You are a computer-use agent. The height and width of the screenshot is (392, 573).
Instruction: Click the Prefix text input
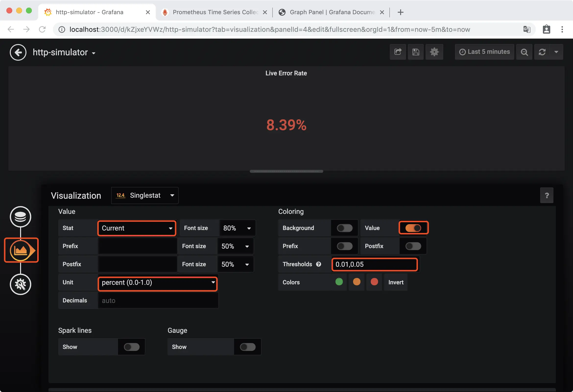(138, 246)
